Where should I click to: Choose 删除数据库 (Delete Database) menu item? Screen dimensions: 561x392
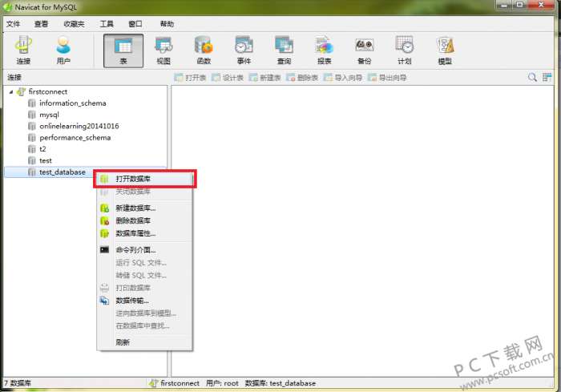click(145, 220)
